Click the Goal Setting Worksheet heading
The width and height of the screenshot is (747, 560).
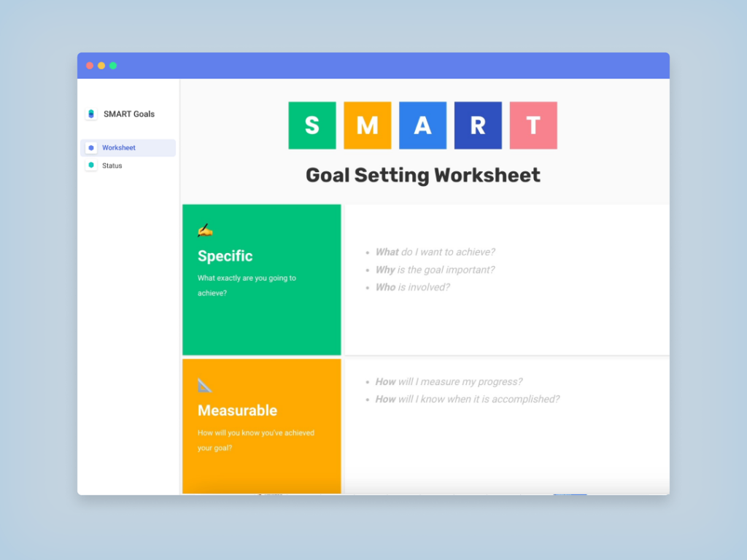[423, 175]
